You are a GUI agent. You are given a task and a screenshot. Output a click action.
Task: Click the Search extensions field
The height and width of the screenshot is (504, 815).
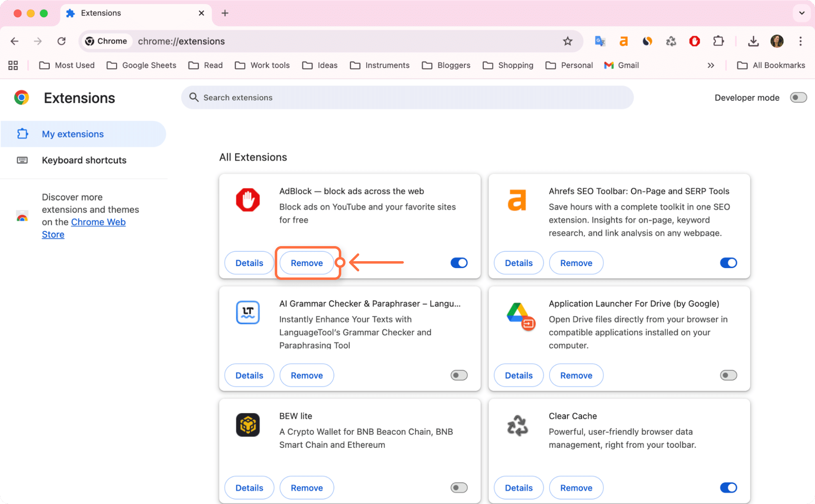(408, 97)
